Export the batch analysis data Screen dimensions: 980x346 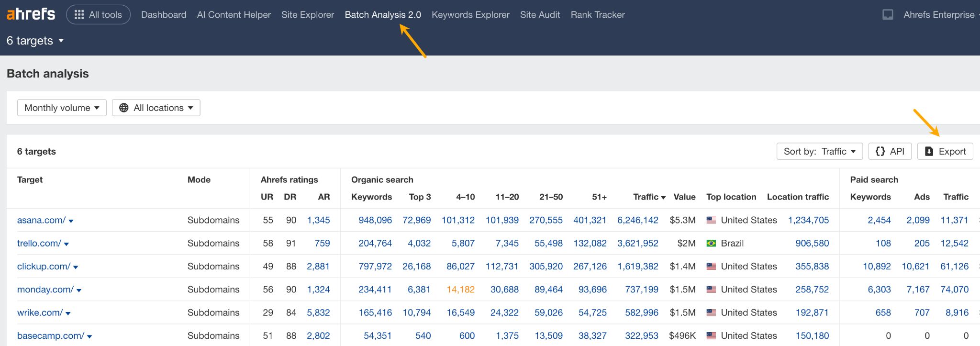(x=945, y=151)
